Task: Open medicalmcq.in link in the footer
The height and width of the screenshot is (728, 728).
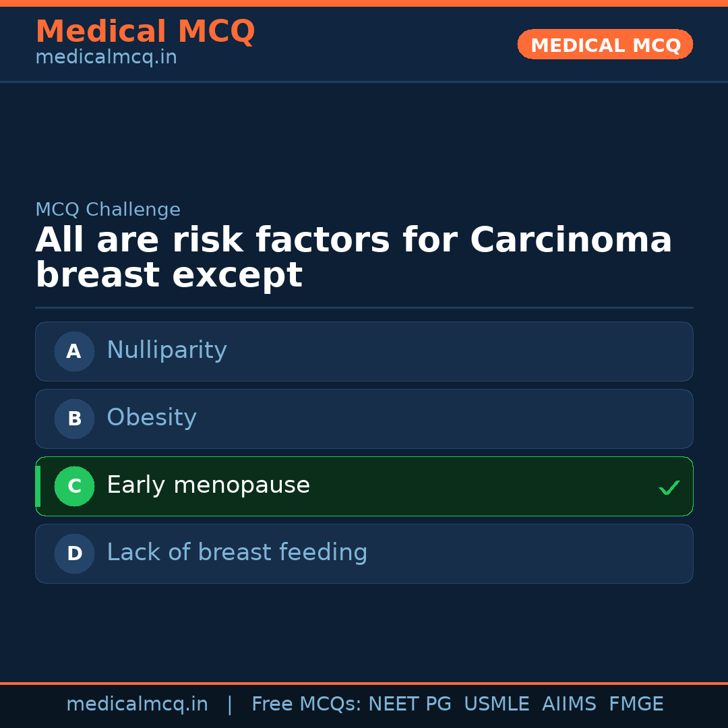Action: (137, 704)
